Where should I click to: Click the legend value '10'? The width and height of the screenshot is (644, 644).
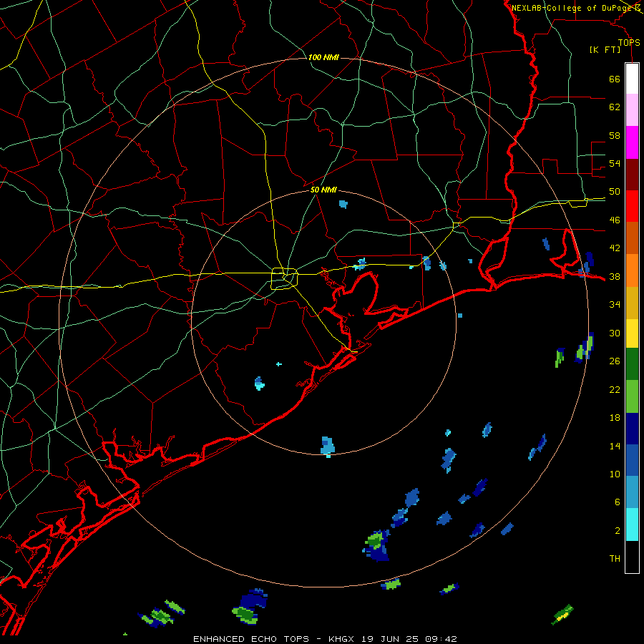pos(615,474)
